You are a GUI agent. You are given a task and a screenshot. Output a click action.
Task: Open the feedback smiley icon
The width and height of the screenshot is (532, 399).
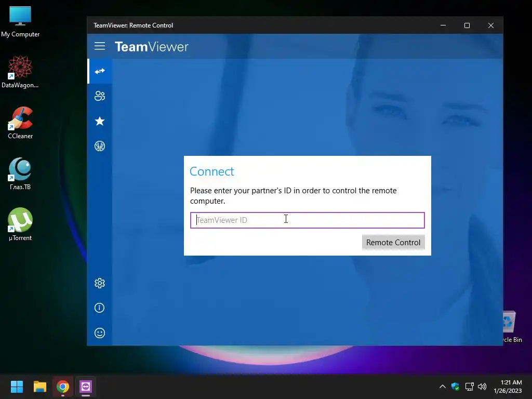[x=100, y=333]
